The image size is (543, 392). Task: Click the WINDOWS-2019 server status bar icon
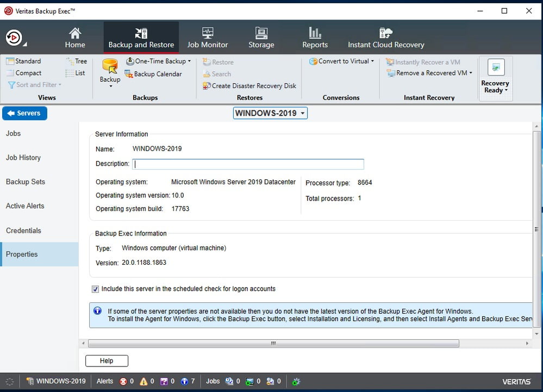30,381
